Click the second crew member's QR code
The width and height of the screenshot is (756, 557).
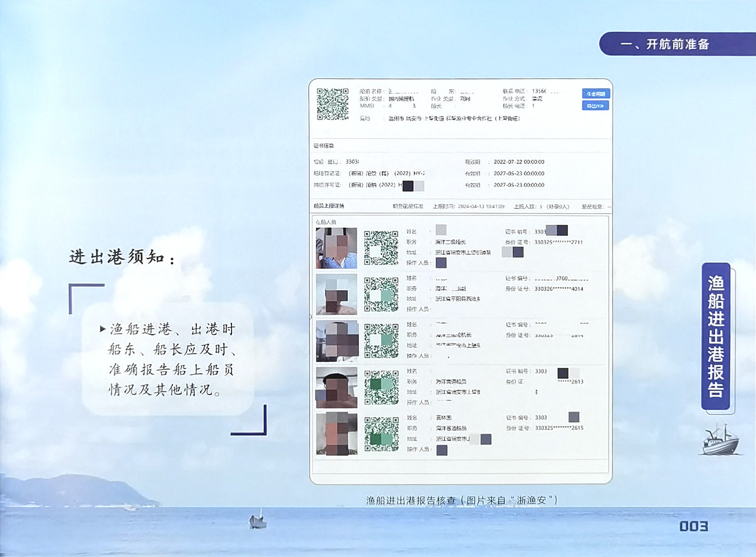[x=381, y=294]
